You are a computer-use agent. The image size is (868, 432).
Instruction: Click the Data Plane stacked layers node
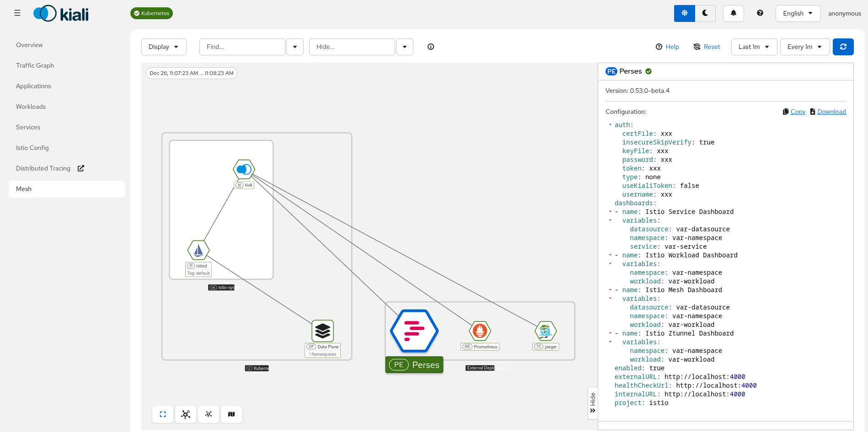click(322, 331)
